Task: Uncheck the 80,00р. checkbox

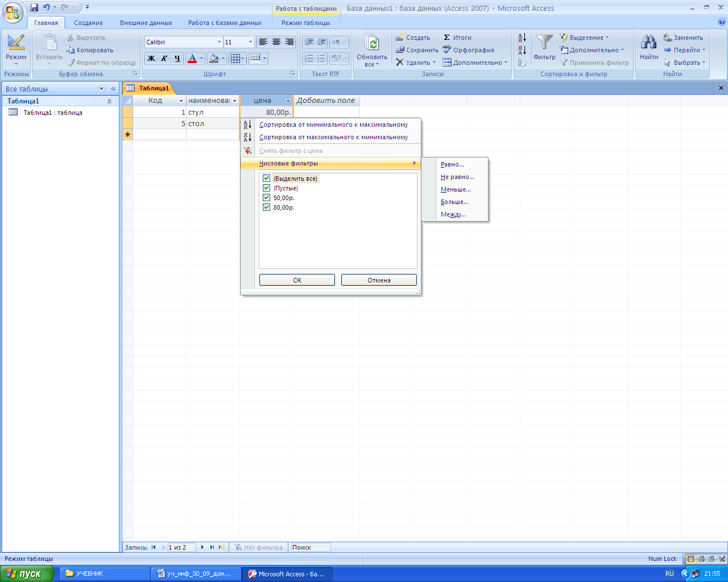Action: pyautogui.click(x=266, y=207)
